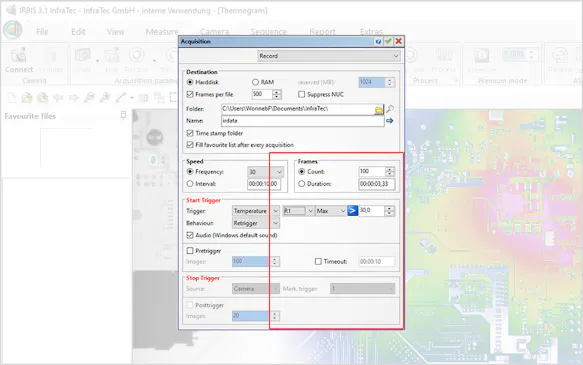
Task: Open the Report menu
Action: coord(322,32)
